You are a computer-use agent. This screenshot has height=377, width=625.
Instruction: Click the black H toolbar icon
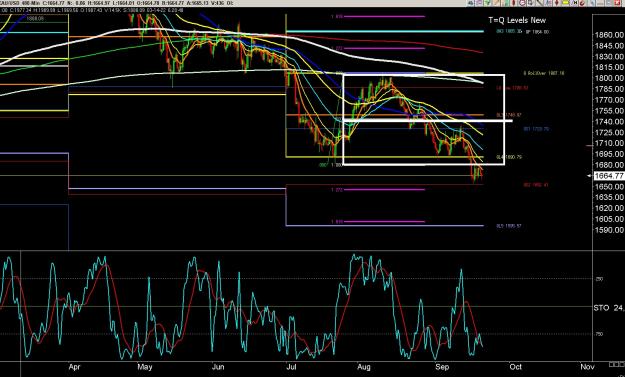point(575,3)
